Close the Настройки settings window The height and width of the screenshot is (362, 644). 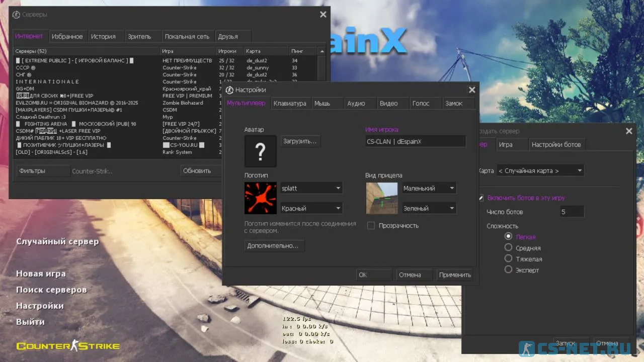[472, 90]
